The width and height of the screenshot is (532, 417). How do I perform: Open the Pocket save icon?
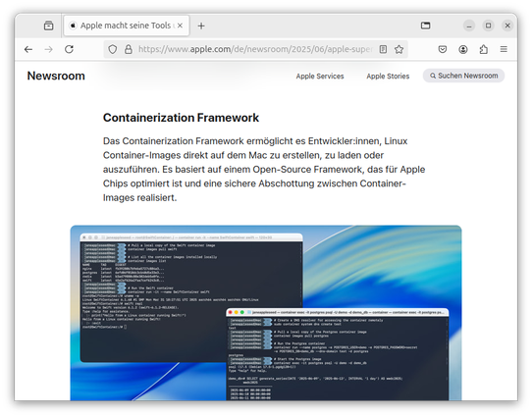443,49
